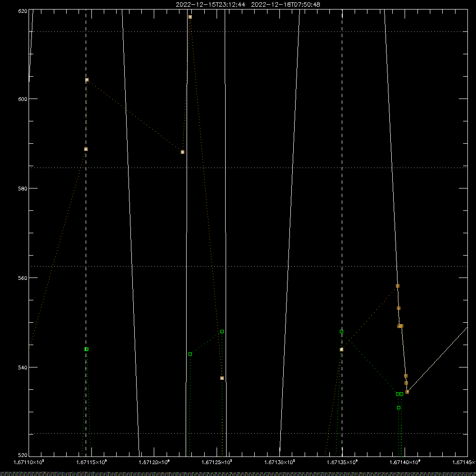Pick the green marker at 548 above orange 537 marker
The image size is (476, 476).
(222, 331)
